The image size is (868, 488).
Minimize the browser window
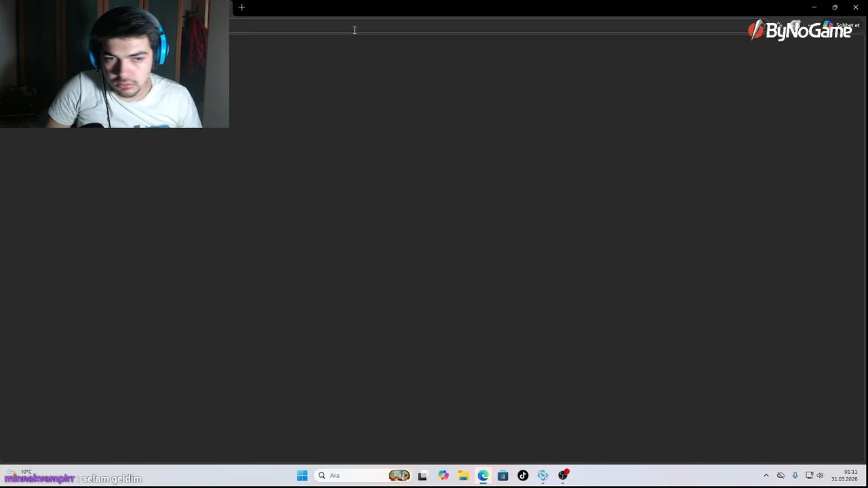click(x=814, y=7)
